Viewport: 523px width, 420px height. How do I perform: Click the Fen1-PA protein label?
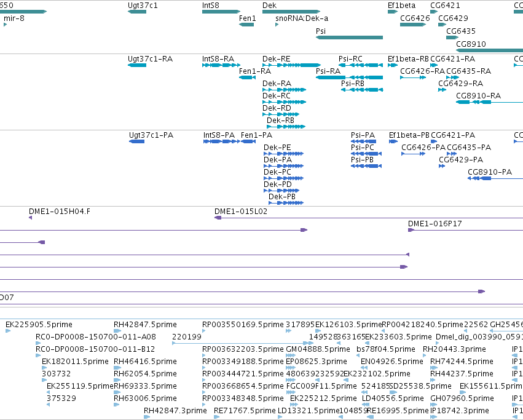[x=256, y=135]
